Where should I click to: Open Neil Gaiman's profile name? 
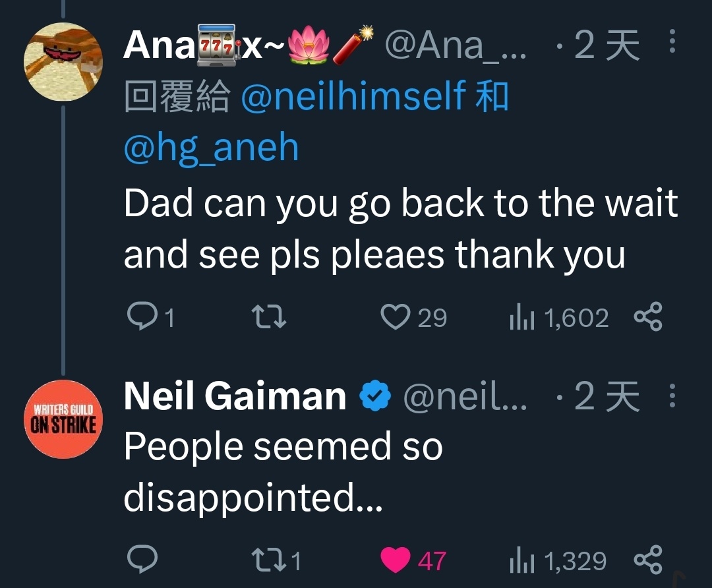point(235,396)
